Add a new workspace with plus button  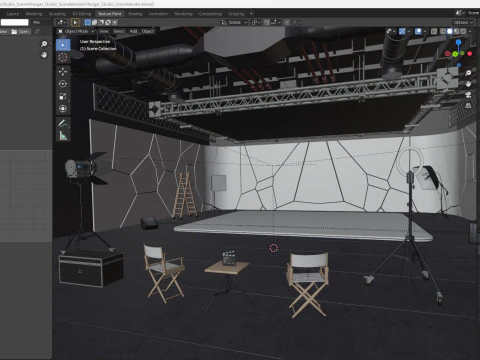pos(252,14)
